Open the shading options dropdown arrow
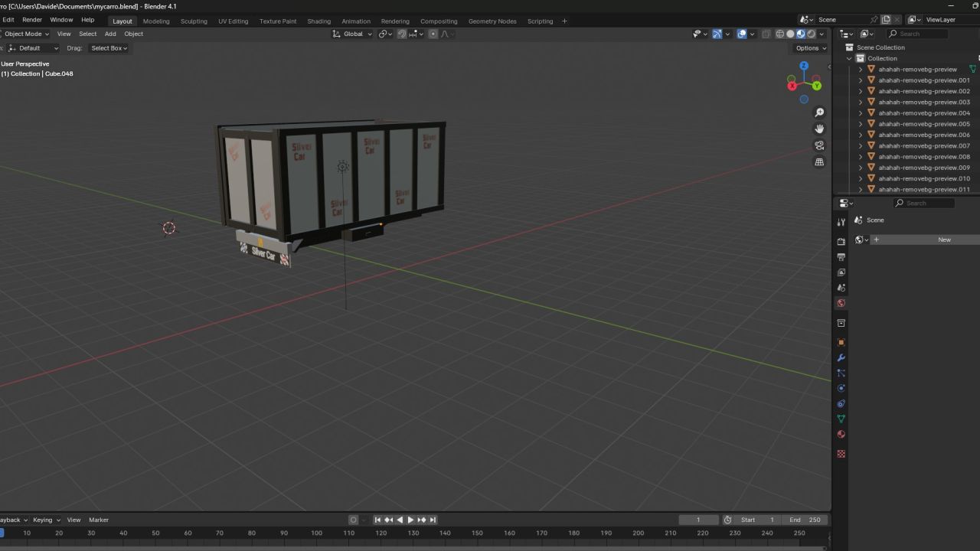The image size is (980, 551). point(822,34)
